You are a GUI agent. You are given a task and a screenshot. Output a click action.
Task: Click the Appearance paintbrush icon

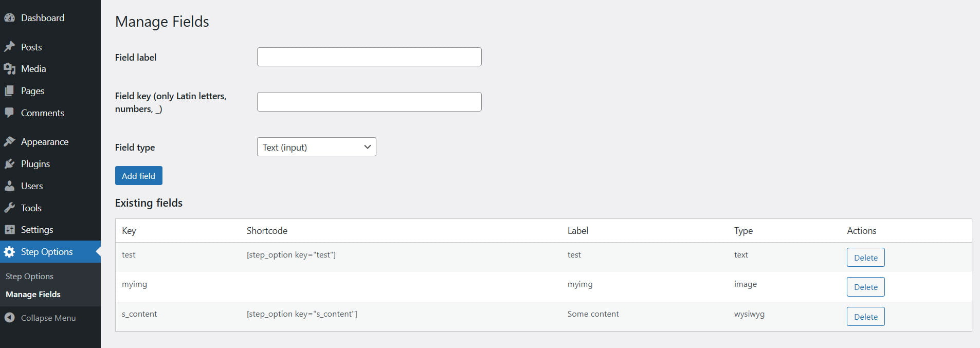pos(9,142)
